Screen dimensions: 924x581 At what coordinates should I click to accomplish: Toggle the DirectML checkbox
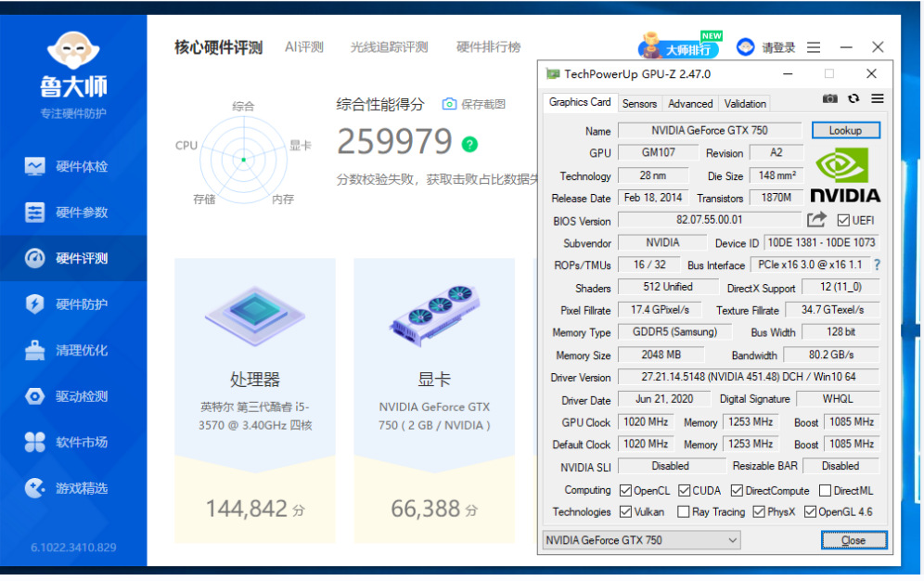[825, 491]
